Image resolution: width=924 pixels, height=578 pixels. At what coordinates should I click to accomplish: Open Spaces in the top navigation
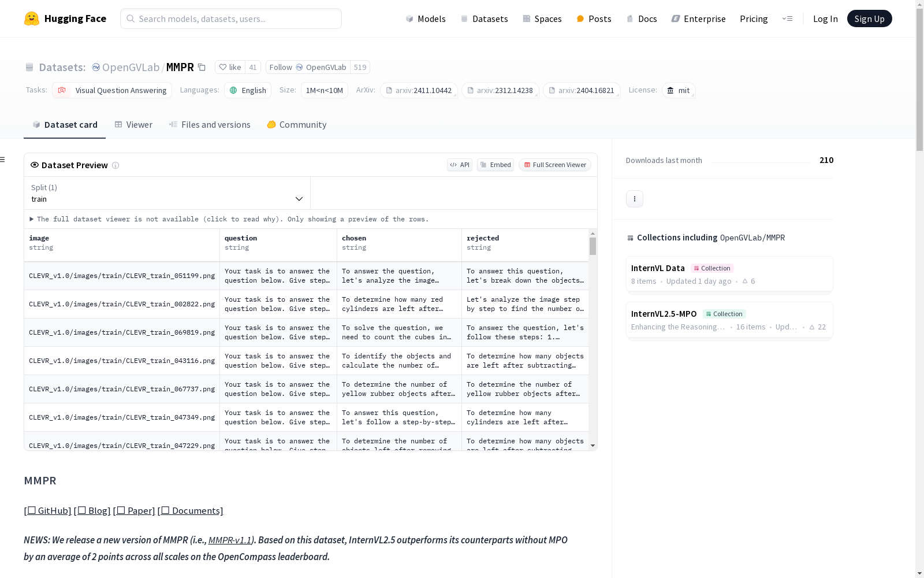[x=542, y=18]
